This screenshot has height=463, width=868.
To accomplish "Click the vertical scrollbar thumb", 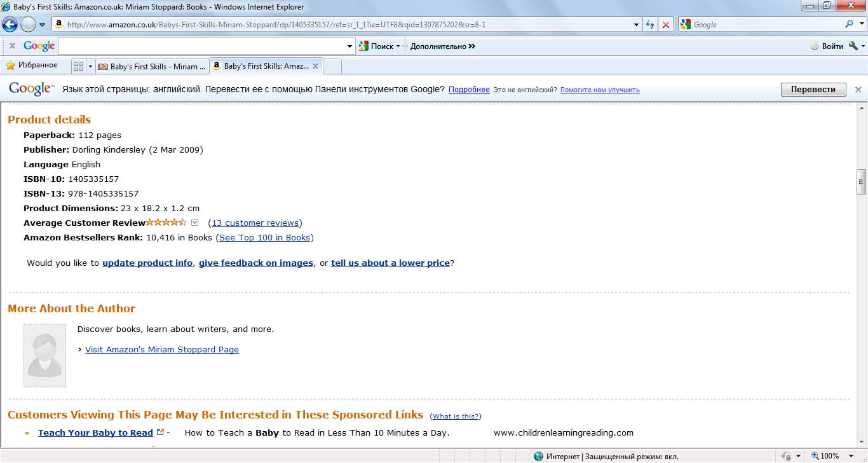I will pos(862,182).
